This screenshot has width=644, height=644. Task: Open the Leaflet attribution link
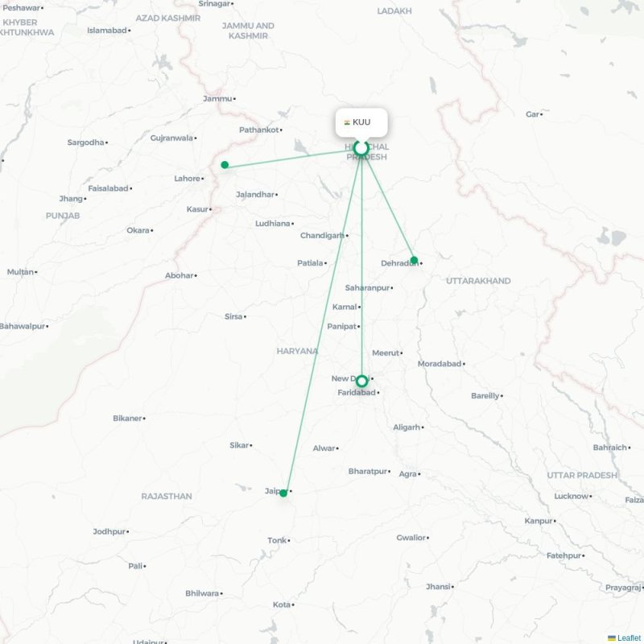629,638
